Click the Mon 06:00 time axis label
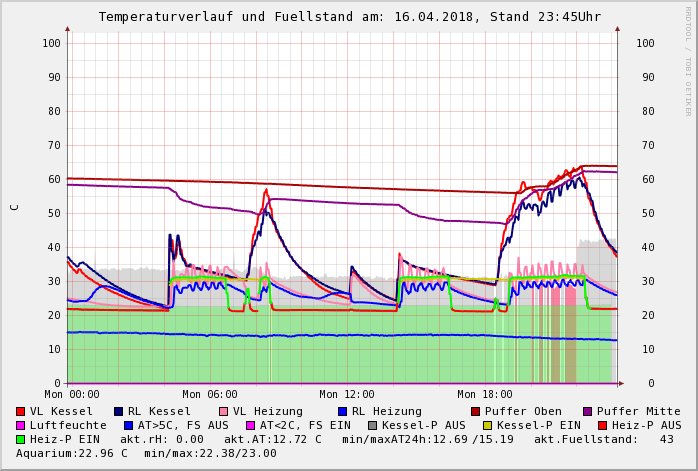The image size is (698, 471). [x=210, y=394]
